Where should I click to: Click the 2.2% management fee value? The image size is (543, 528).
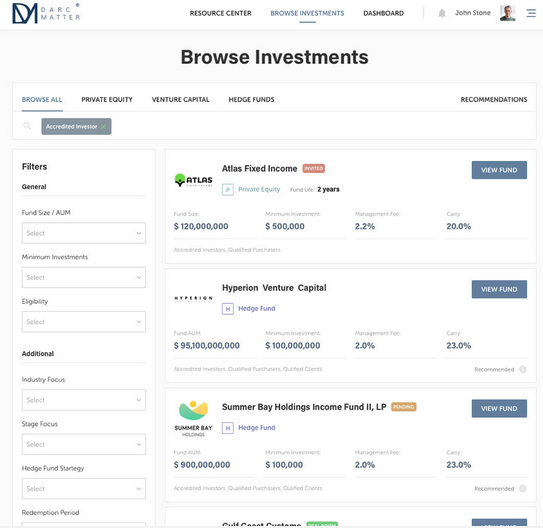365,226
